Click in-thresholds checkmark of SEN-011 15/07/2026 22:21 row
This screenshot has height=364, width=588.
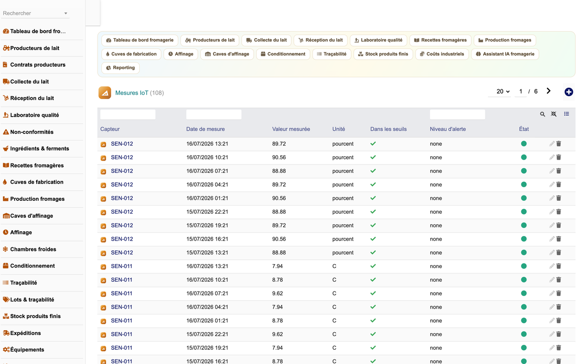pyautogui.click(x=373, y=334)
